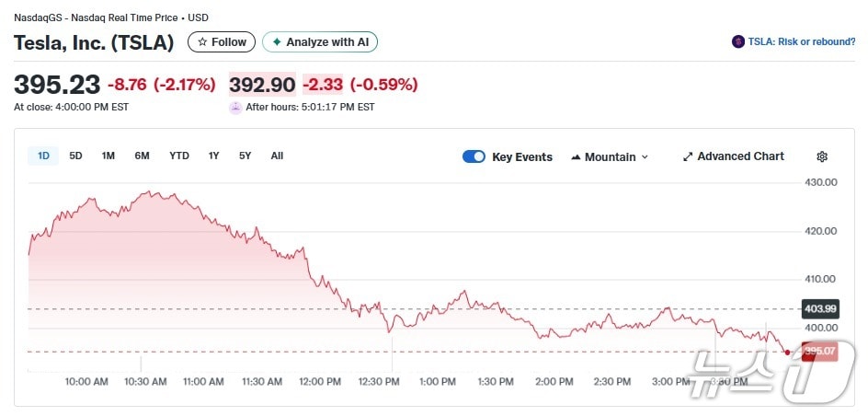The image size is (868, 416).
Task: Click the Mountain chart type icon
Action: pos(576,157)
